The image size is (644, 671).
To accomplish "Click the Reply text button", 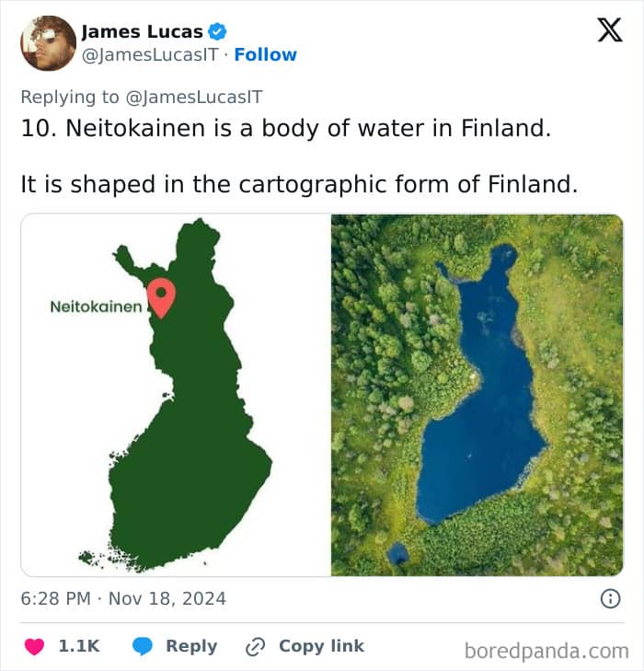I will pos(191,646).
